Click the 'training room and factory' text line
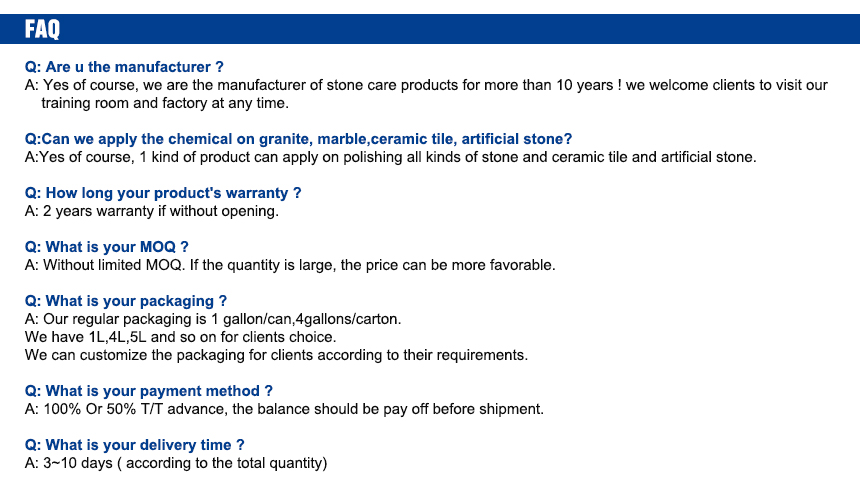Image resolution: width=860 pixels, height=487 pixels. tap(165, 103)
